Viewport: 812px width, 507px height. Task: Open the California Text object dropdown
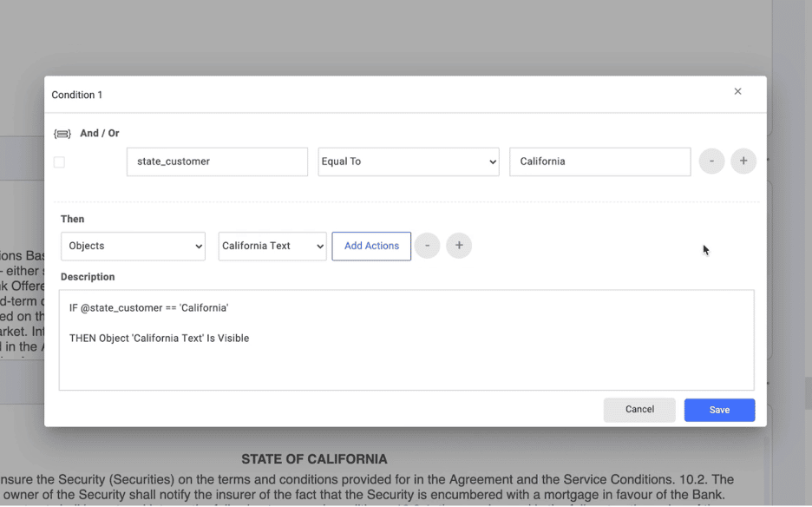click(272, 246)
